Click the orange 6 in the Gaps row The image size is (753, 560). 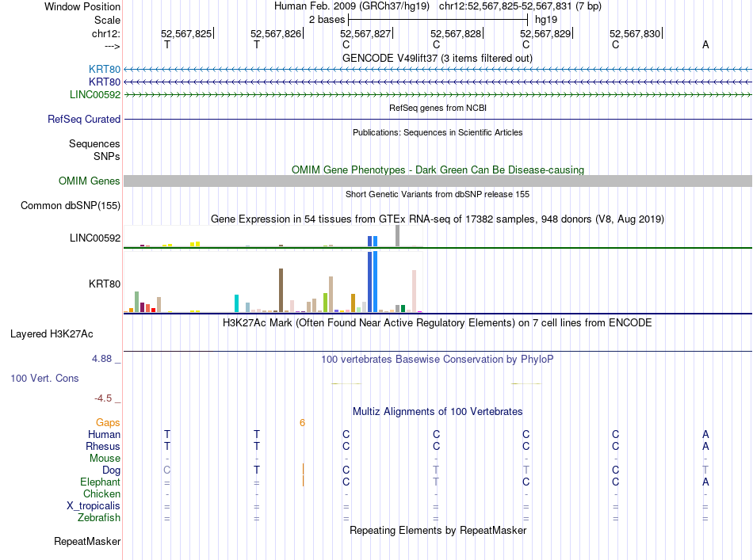point(302,423)
